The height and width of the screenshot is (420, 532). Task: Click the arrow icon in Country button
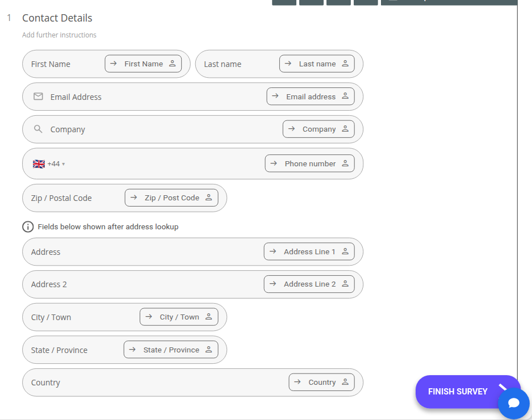[298, 381]
